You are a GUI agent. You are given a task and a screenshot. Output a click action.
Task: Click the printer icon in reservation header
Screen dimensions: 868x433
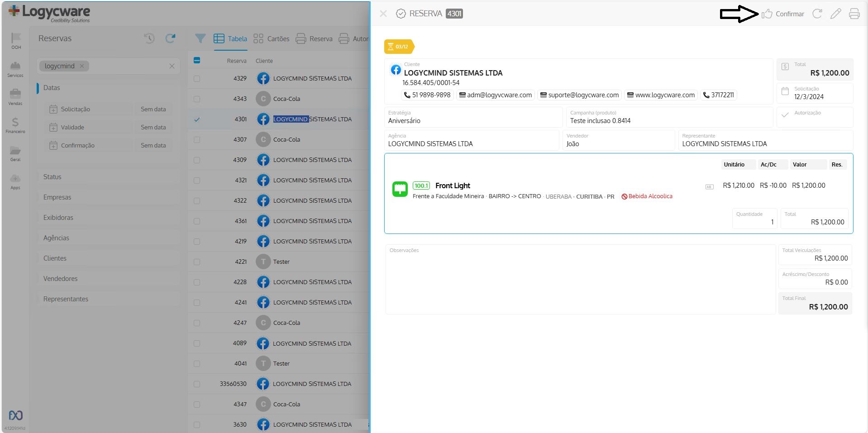pyautogui.click(x=854, y=14)
